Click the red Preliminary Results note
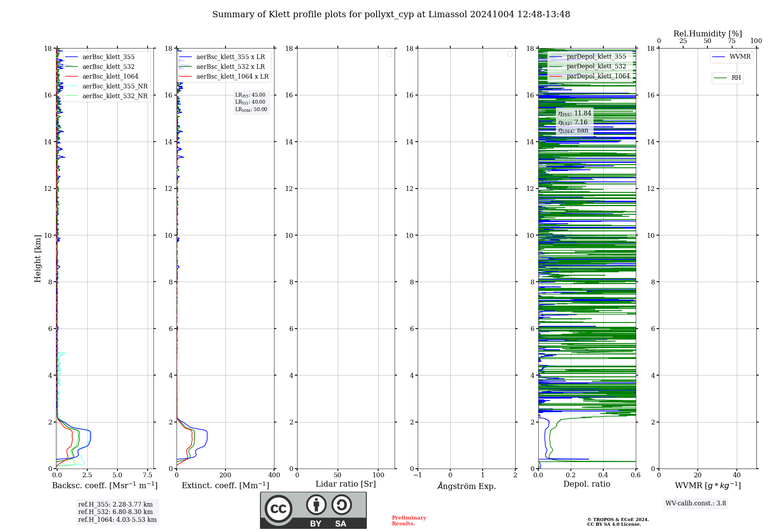783x532 pixels. [409, 521]
